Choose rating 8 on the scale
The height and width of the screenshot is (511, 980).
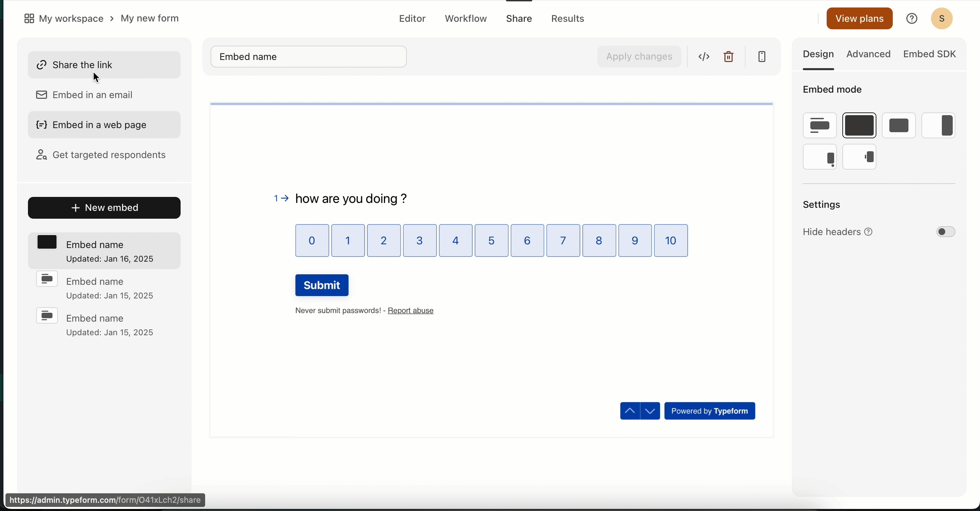pos(599,241)
